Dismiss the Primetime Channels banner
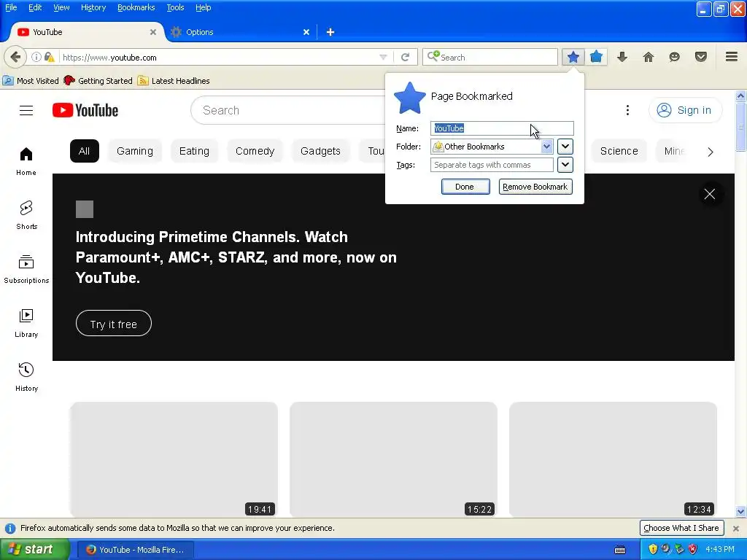Viewport: 747px width, 560px height. (709, 194)
